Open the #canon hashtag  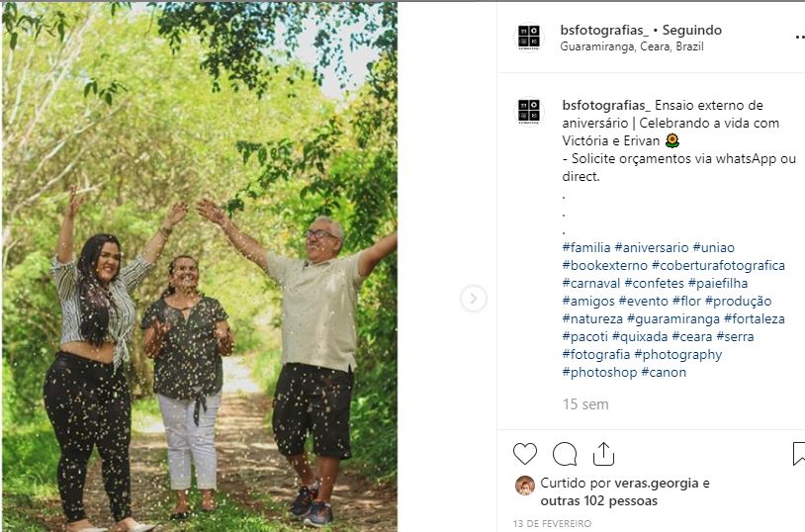pos(664,372)
